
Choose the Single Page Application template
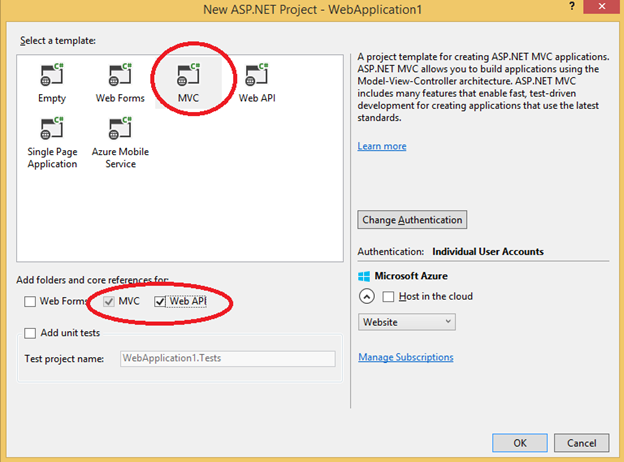(52, 142)
